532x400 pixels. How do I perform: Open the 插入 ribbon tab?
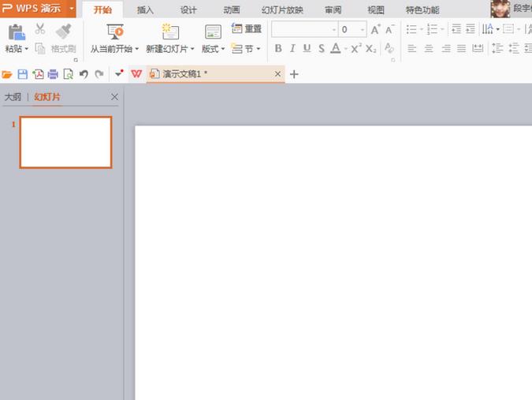point(145,9)
